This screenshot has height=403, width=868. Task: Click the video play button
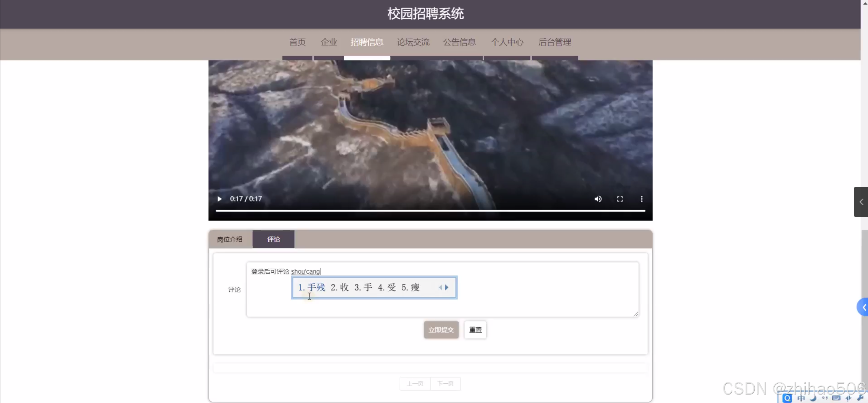(219, 199)
